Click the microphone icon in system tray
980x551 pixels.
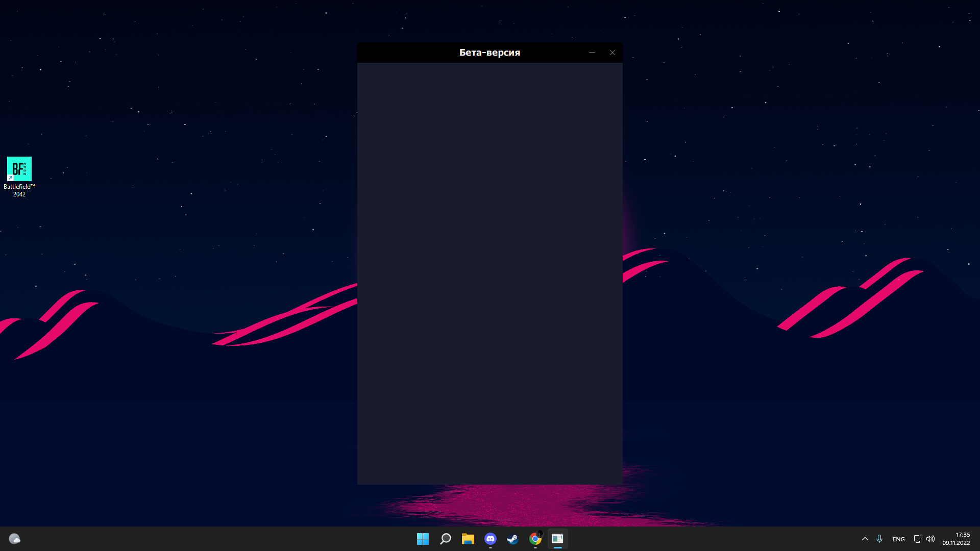(x=879, y=539)
